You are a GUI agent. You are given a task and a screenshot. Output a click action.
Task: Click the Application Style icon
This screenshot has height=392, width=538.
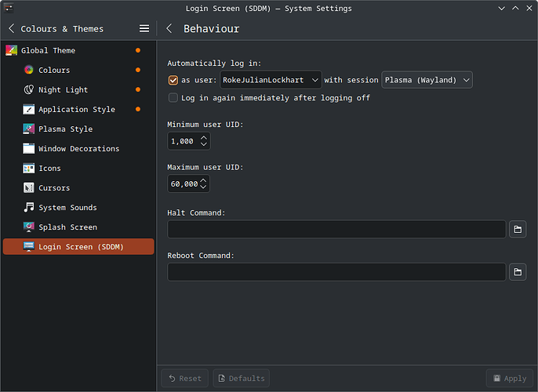point(29,110)
